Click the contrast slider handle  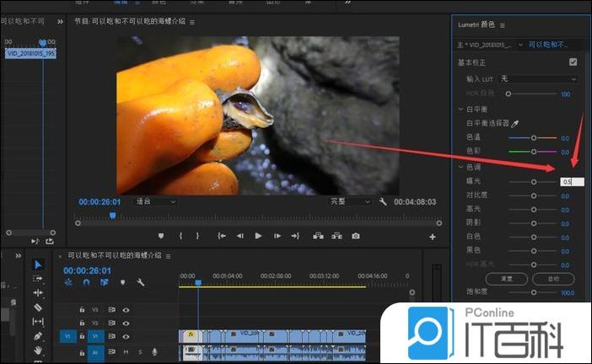pos(532,195)
